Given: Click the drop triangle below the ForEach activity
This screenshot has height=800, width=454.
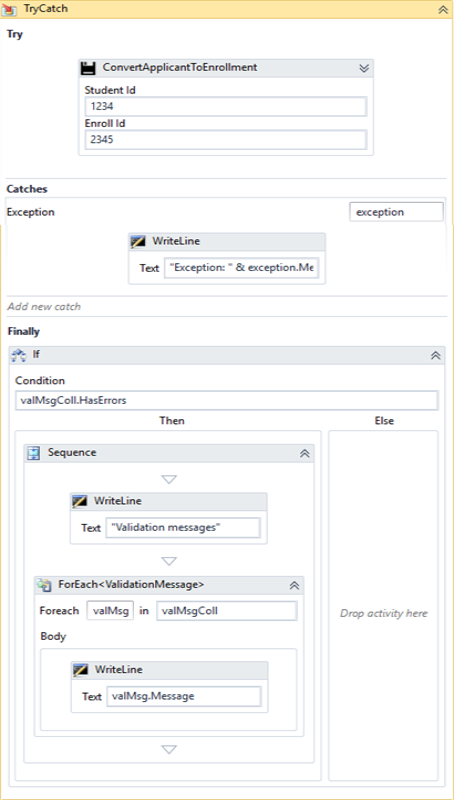Looking at the screenshot, I should pos(169,749).
